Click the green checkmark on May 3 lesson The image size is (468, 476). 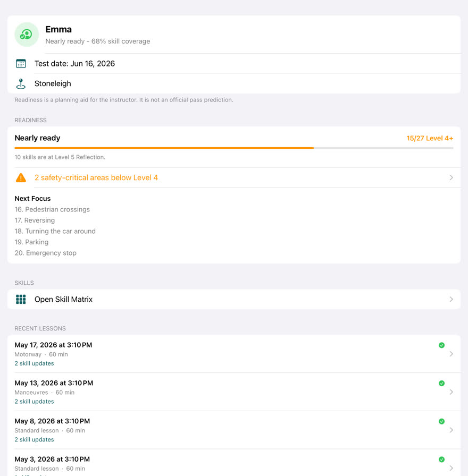[441, 460]
